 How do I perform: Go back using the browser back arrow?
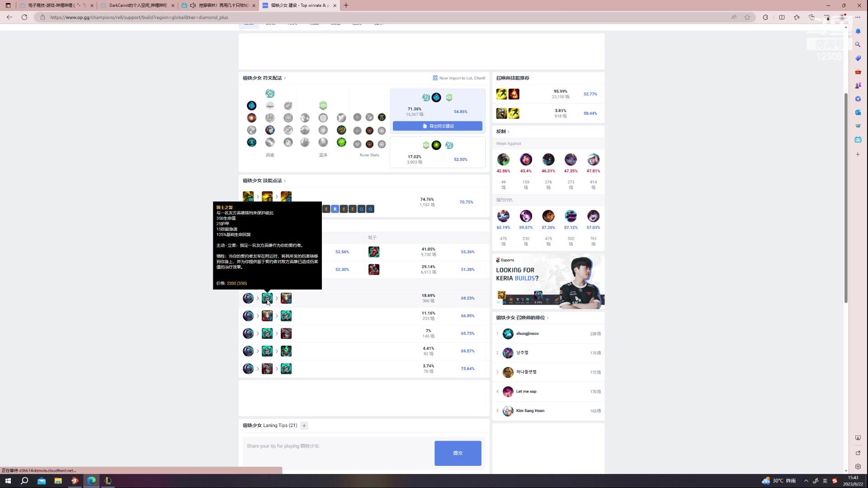tap(9, 17)
